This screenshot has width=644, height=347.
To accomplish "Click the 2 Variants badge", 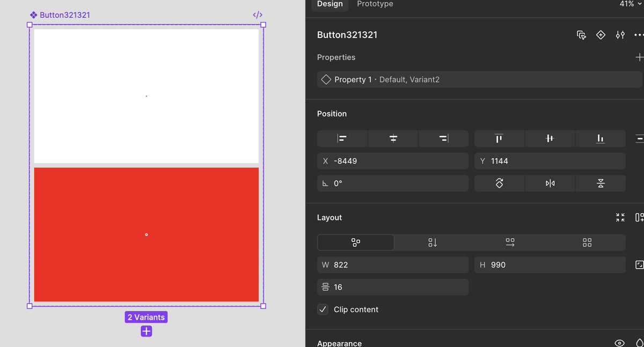I will [x=146, y=318].
